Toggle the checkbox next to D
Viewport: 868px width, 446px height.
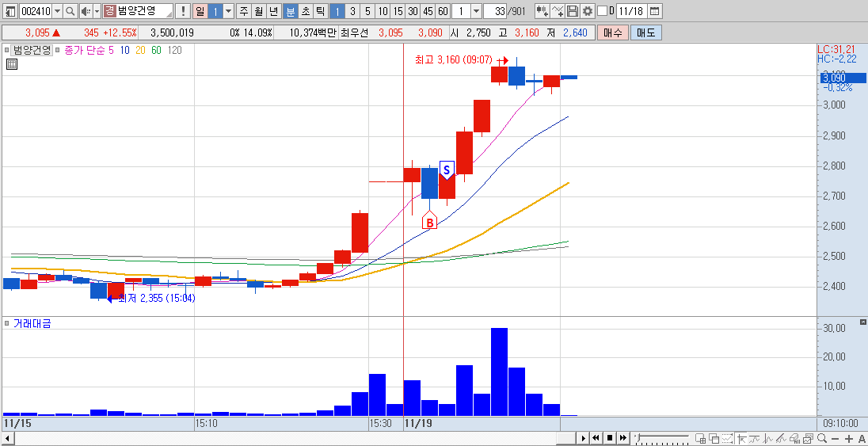(x=603, y=10)
